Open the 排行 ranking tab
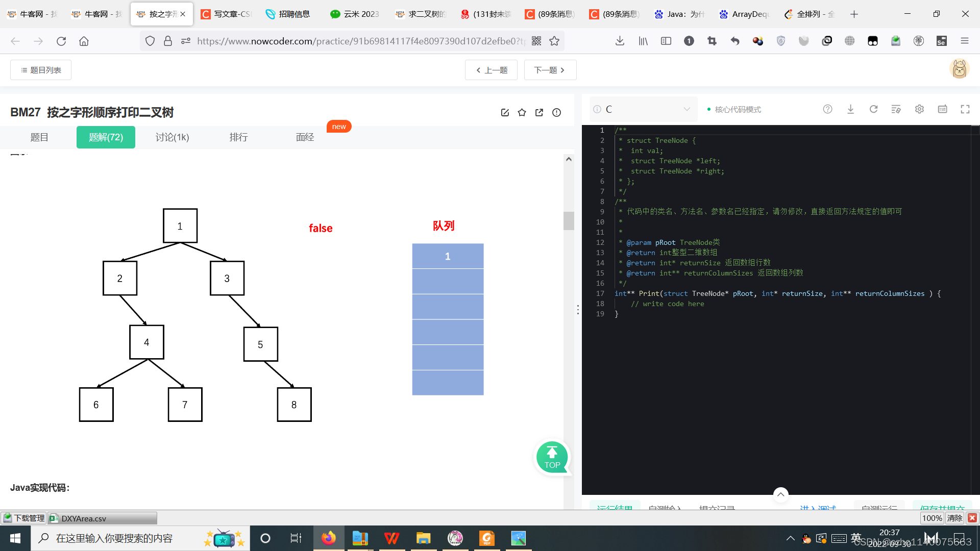 click(x=238, y=137)
